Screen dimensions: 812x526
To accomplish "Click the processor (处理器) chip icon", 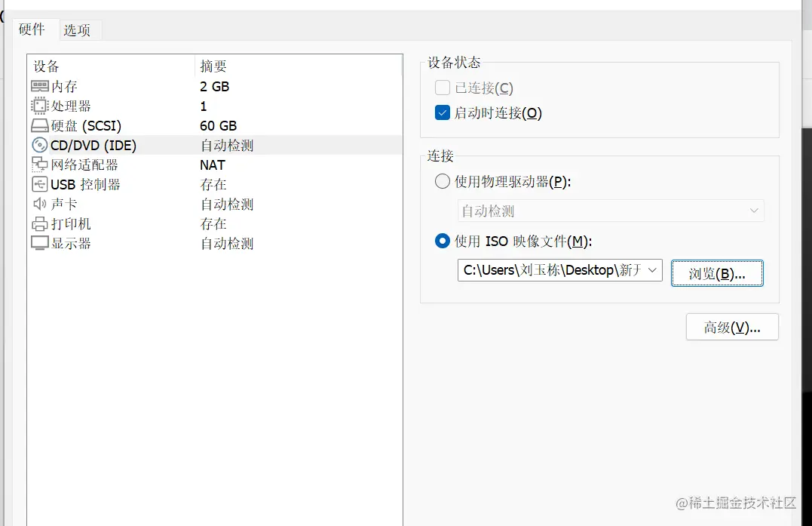I will 40,106.
